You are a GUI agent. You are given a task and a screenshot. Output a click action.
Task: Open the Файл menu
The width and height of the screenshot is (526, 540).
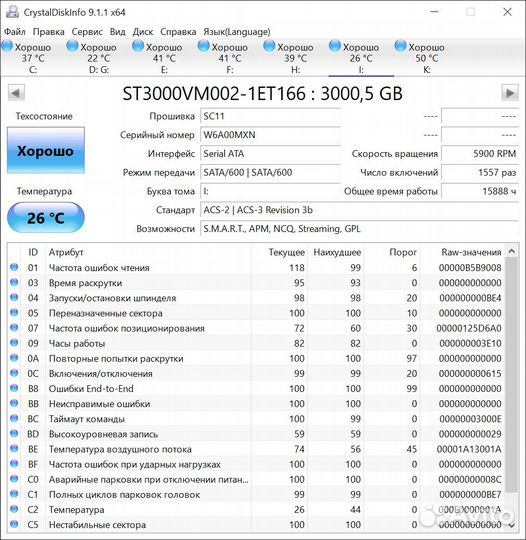15,32
